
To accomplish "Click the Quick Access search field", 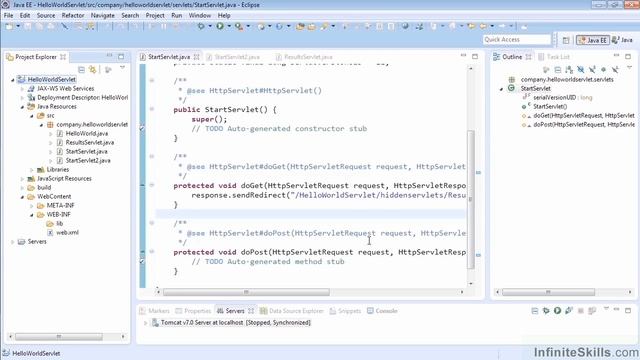I will pos(517,40).
